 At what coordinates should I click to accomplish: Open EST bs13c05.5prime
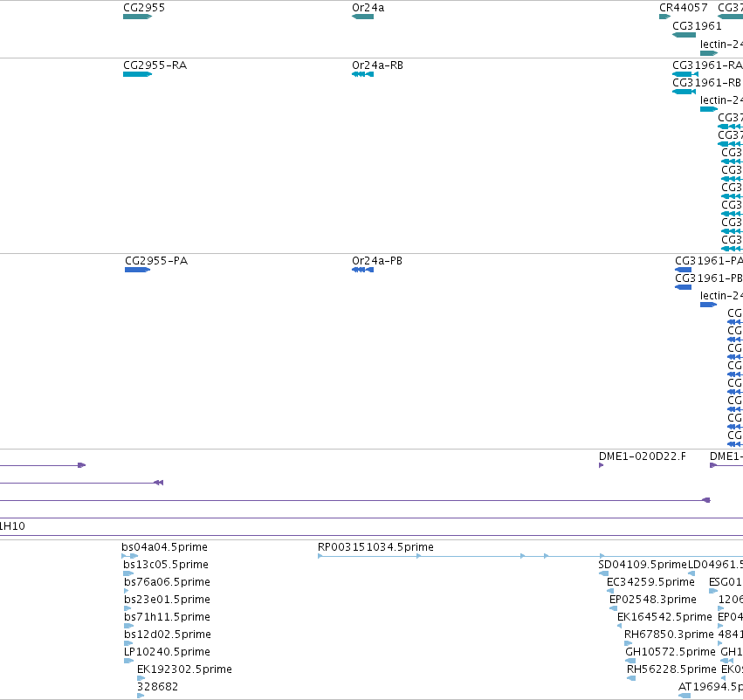click(x=166, y=564)
